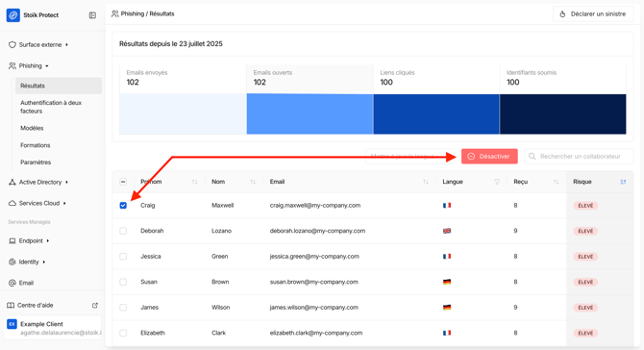This screenshot has height=350, width=644.
Task: Filter the Langue column
Action: pos(497,182)
